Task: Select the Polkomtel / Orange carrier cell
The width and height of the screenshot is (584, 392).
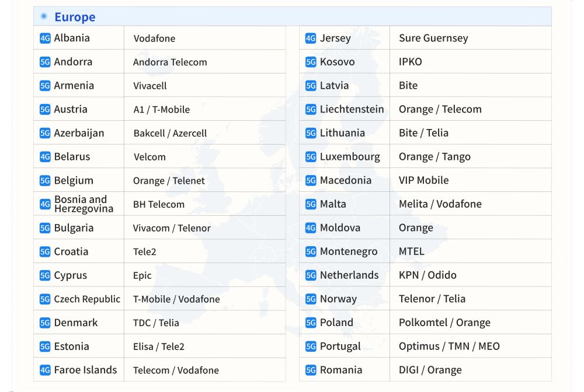Action: click(x=444, y=323)
